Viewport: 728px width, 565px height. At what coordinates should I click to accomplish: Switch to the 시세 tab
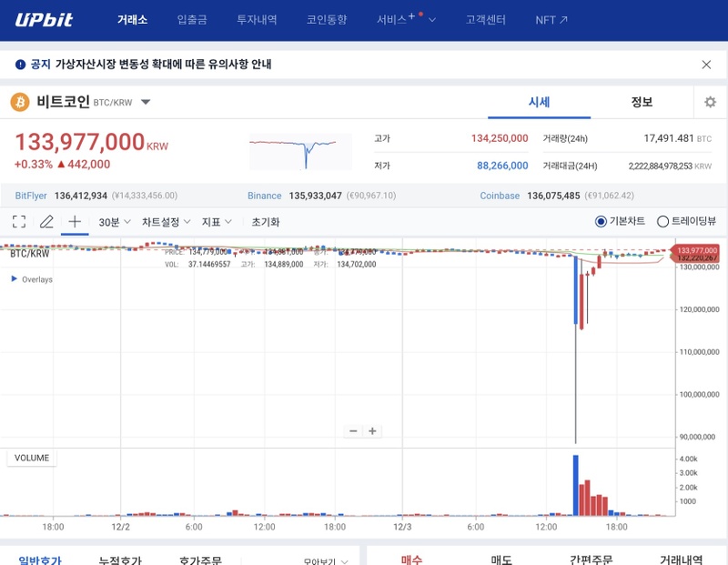[x=539, y=102]
